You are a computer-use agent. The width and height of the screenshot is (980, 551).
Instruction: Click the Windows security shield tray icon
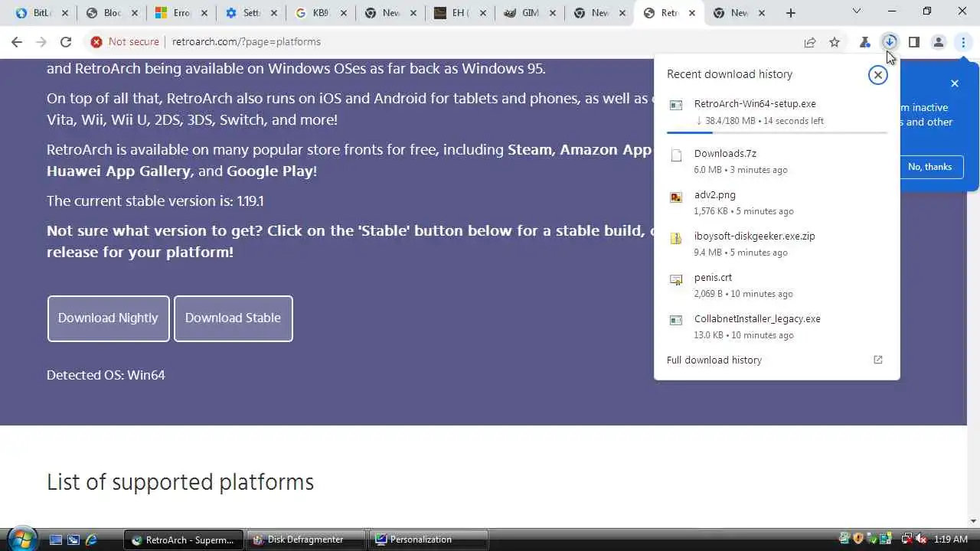857,540
